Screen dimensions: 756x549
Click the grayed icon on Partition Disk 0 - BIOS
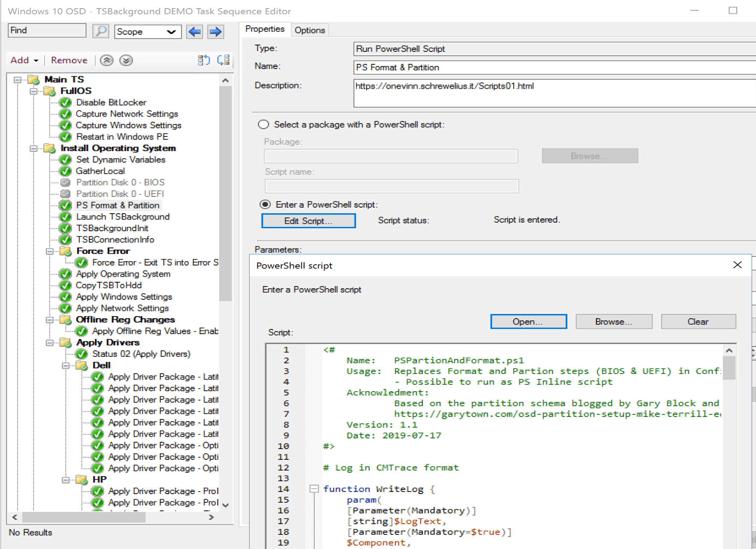point(65,182)
